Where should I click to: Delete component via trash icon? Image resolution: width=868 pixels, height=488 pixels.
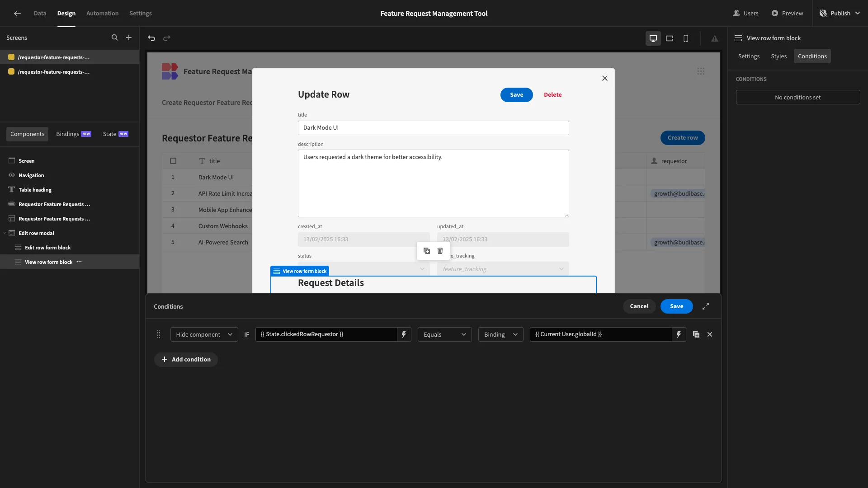pos(440,251)
